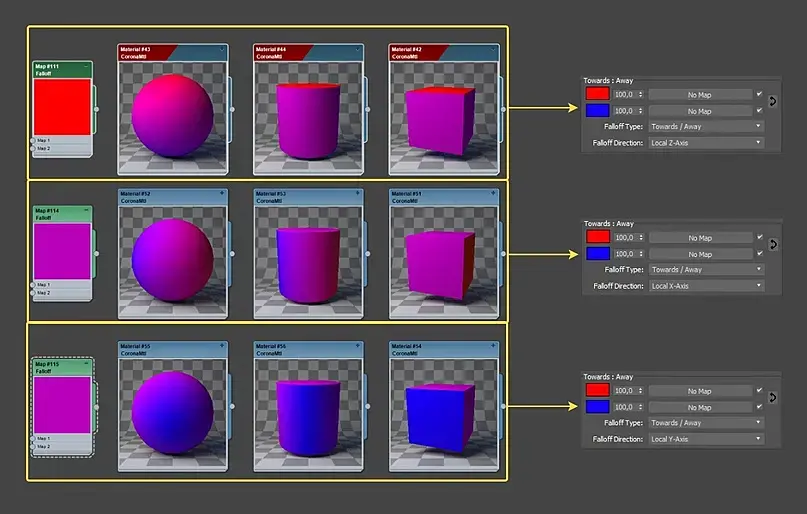The width and height of the screenshot is (807, 514).
Task: Click the blue row's No Map button, Local X-Axis panel
Action: tap(700, 254)
